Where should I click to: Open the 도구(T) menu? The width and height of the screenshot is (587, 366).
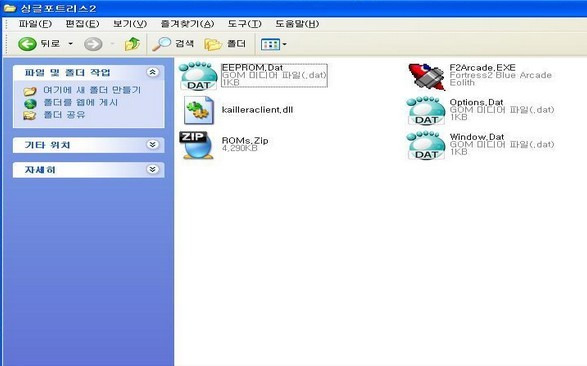pyautogui.click(x=244, y=24)
